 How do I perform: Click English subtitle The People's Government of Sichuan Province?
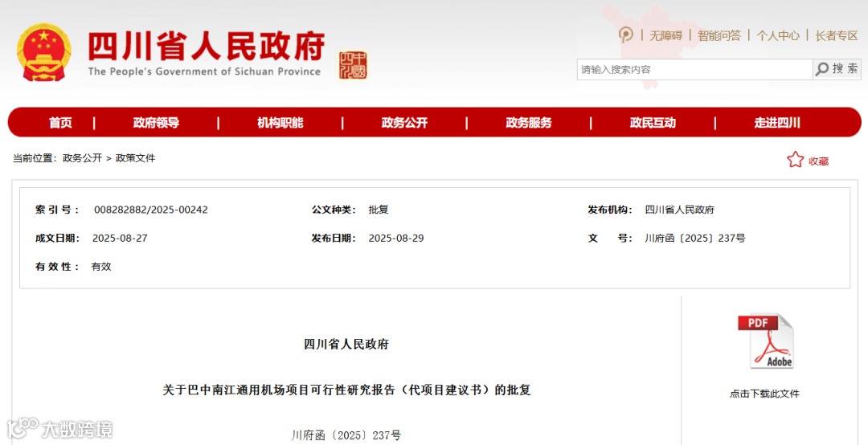pos(204,71)
